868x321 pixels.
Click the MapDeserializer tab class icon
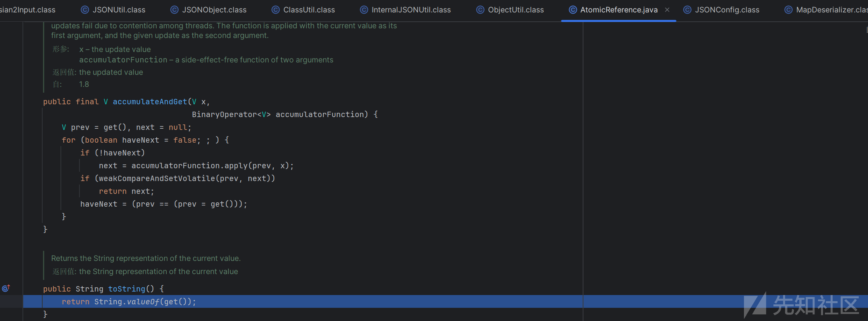coord(789,10)
